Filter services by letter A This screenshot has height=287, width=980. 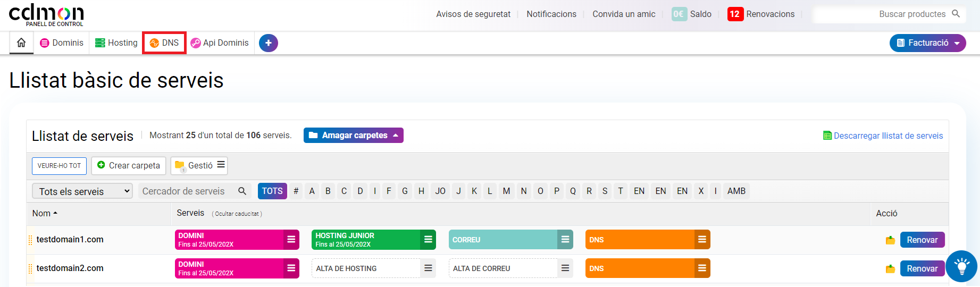[x=312, y=191]
